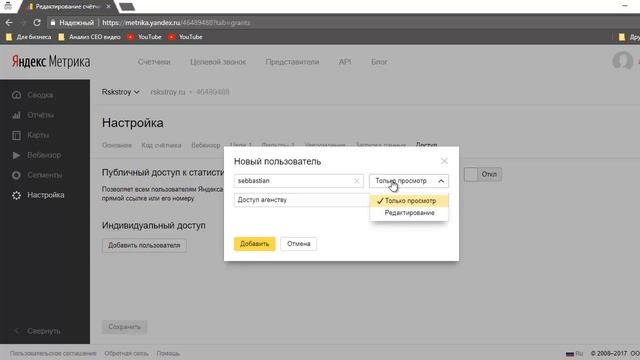This screenshot has height=360, width=640.
Task: Reload the page with refresh icon
Action: pos(37,23)
